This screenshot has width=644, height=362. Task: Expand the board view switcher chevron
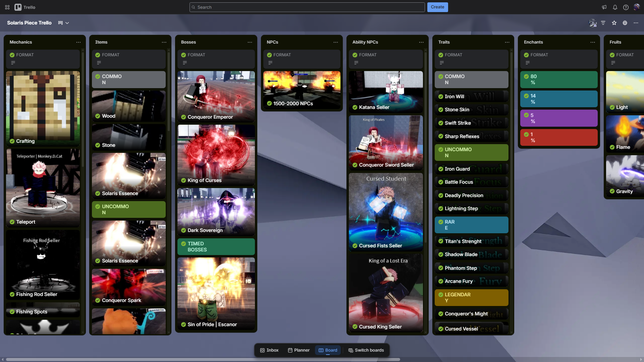67,23
